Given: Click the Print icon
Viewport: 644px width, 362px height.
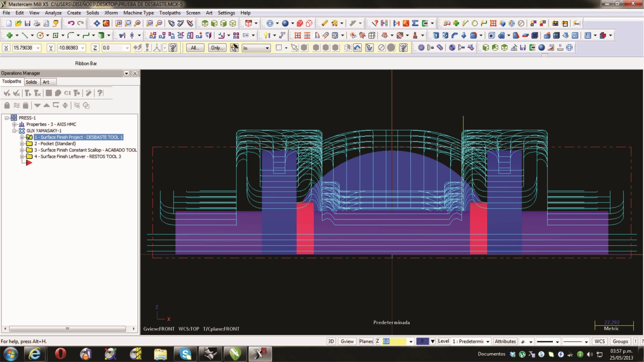Looking at the screenshot, I should 37,23.
